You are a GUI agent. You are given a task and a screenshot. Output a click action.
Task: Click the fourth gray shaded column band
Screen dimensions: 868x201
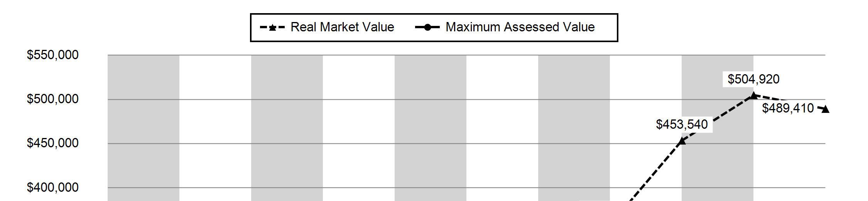pyautogui.click(x=574, y=128)
